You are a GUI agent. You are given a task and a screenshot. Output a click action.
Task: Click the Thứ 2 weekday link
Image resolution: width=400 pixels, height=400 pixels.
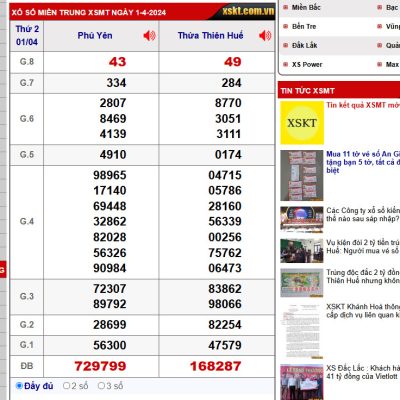[x=27, y=29]
